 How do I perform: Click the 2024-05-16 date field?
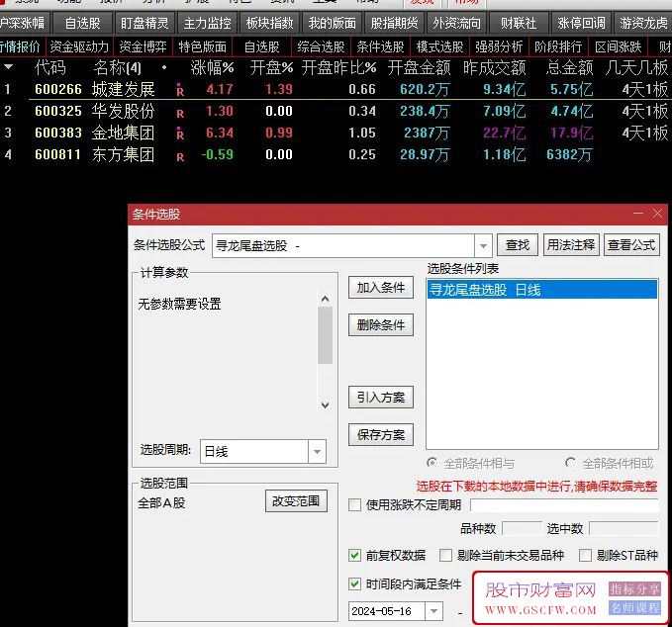387,611
